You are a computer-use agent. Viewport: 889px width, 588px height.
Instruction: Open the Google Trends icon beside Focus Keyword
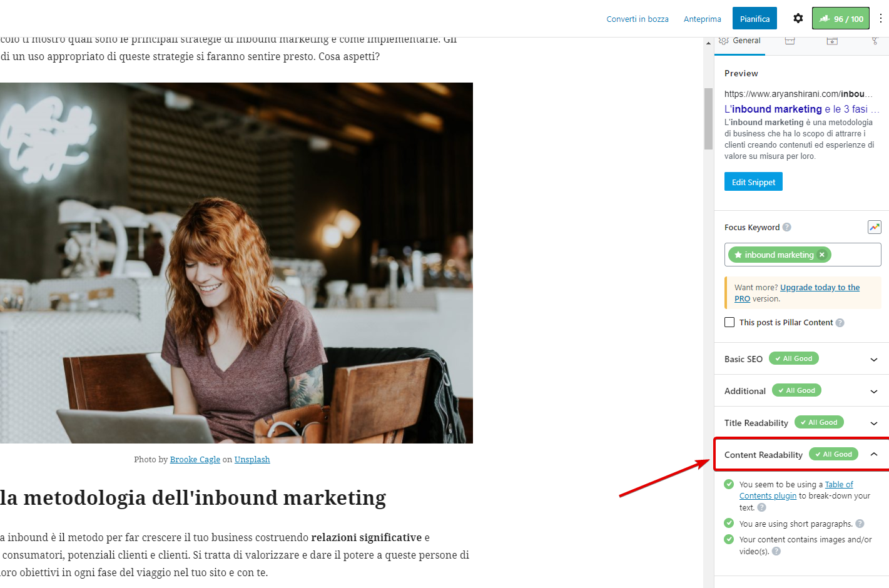point(874,227)
